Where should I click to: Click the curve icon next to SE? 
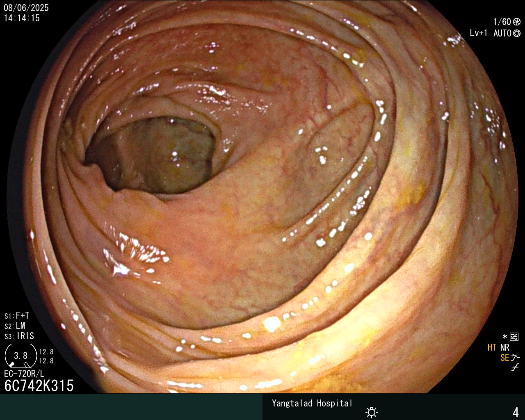(x=515, y=358)
